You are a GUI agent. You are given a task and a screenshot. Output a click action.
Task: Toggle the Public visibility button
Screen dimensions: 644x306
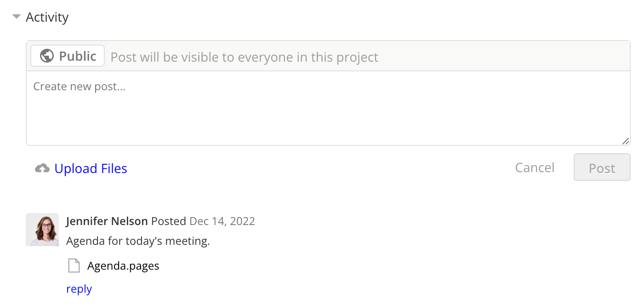click(68, 56)
